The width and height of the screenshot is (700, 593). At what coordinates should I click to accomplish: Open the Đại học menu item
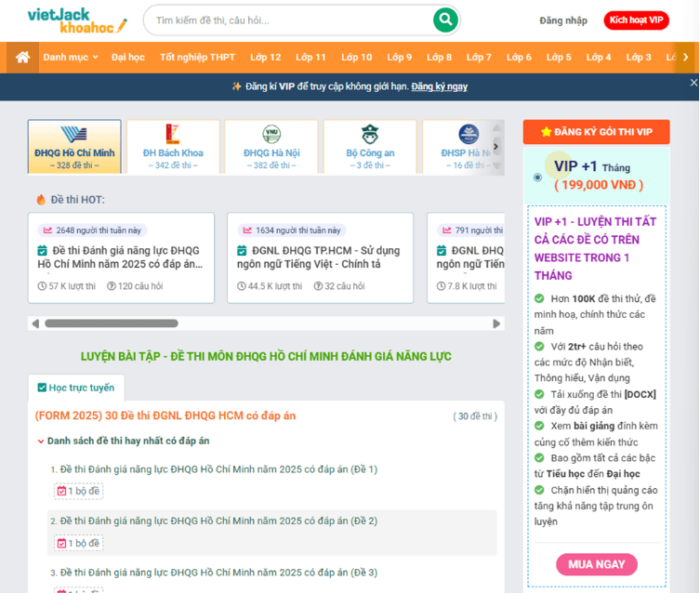pos(128,57)
